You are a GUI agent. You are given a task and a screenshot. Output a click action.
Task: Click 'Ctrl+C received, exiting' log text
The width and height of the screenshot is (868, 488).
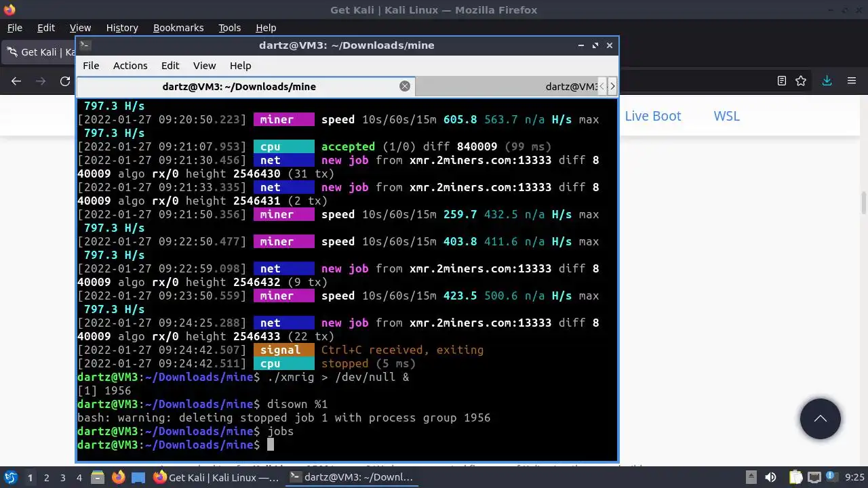(402, 350)
